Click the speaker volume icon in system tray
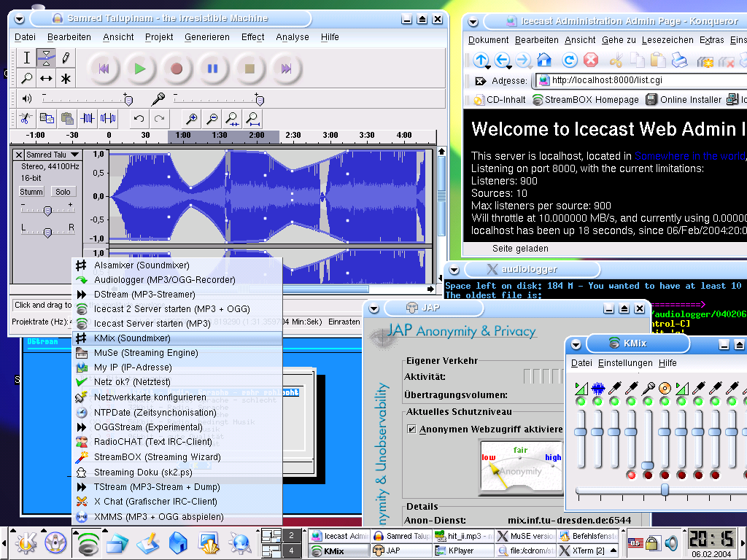 pyautogui.click(x=672, y=542)
